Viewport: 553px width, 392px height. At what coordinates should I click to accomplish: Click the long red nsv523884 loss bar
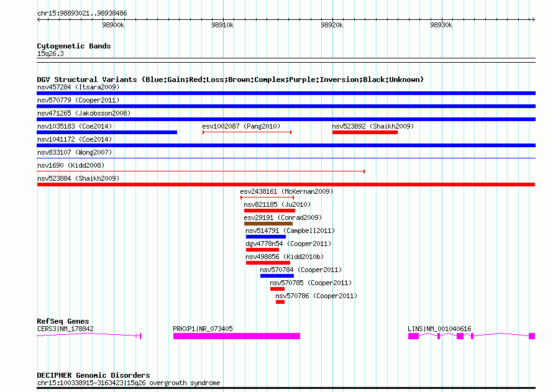[x=286, y=185]
